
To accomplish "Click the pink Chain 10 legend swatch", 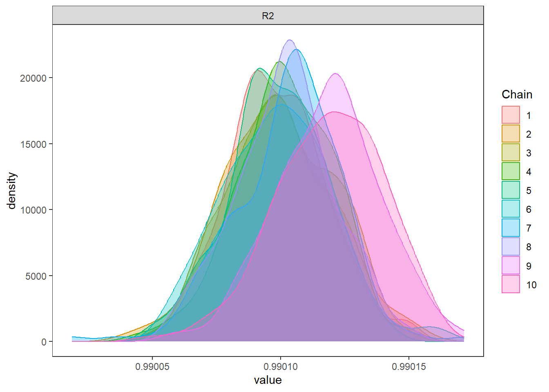I will coord(511,284).
